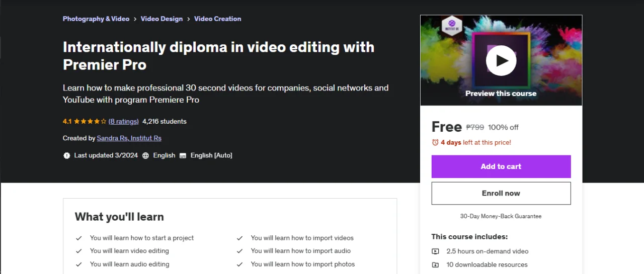Click the checkmark beside import photos

click(240, 264)
